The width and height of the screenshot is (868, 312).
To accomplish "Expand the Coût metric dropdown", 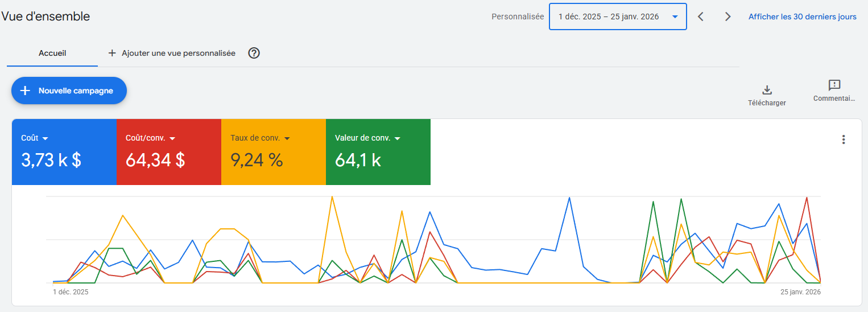I will (45, 138).
